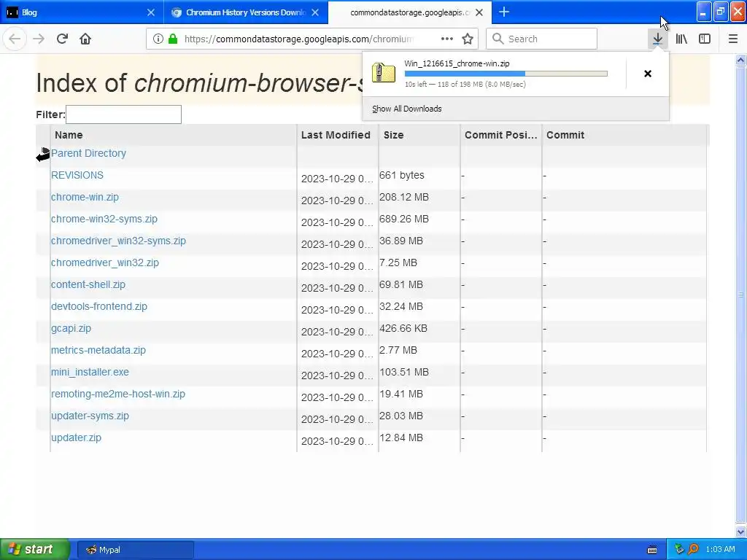Click the magnifier tray icon
Viewport: 747px width, 560px height.
pyautogui.click(x=693, y=549)
